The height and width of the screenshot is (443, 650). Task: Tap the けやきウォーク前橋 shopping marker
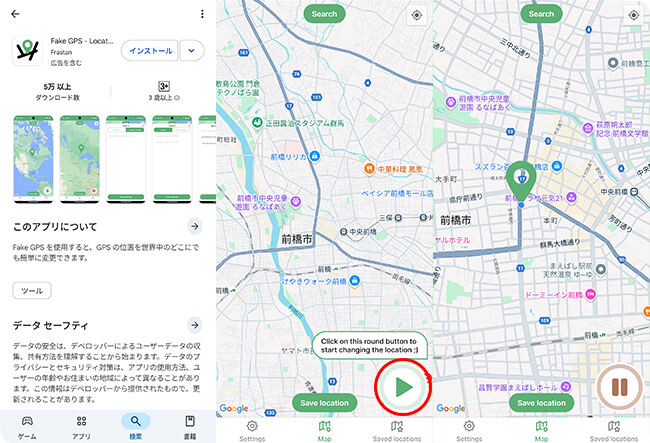pyautogui.click(x=354, y=281)
